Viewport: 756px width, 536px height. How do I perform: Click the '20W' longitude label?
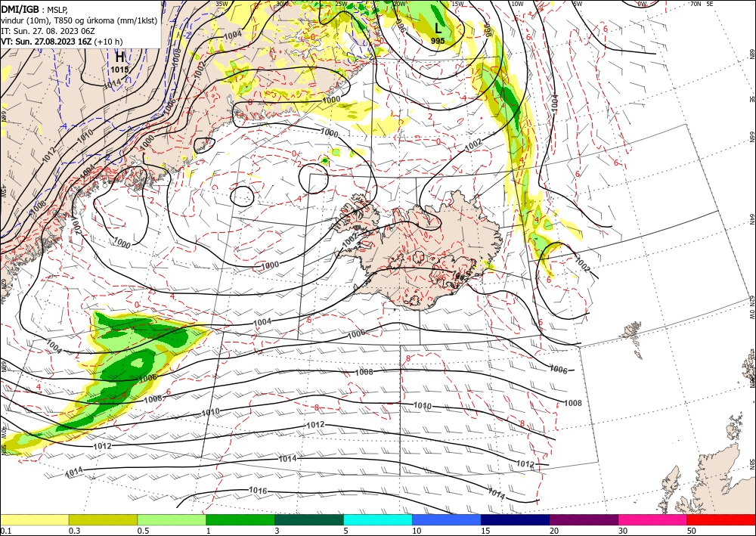[399, 4]
